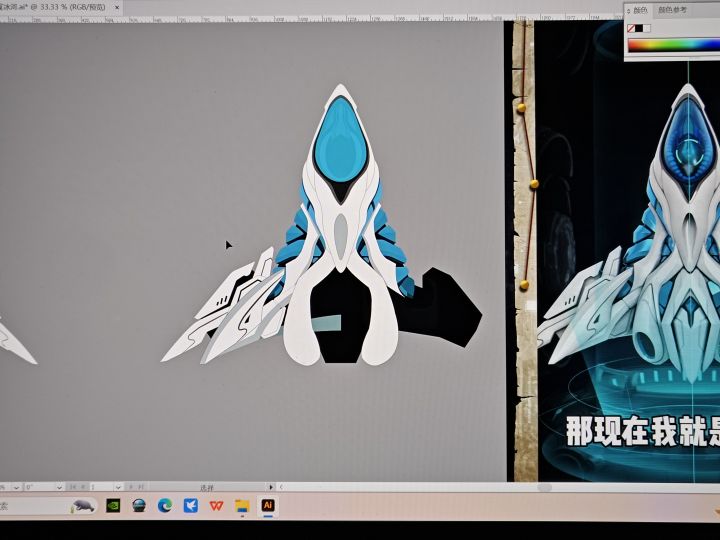The image size is (720, 540).
Task: Select the blue teardrop cockpit shape
Action: point(340,139)
